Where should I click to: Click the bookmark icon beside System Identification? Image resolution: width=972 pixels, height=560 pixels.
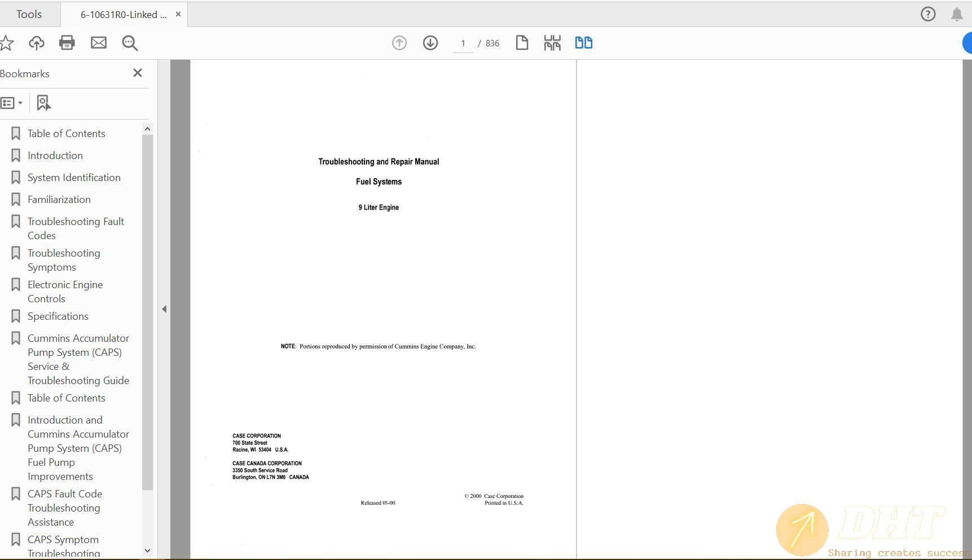(16, 178)
